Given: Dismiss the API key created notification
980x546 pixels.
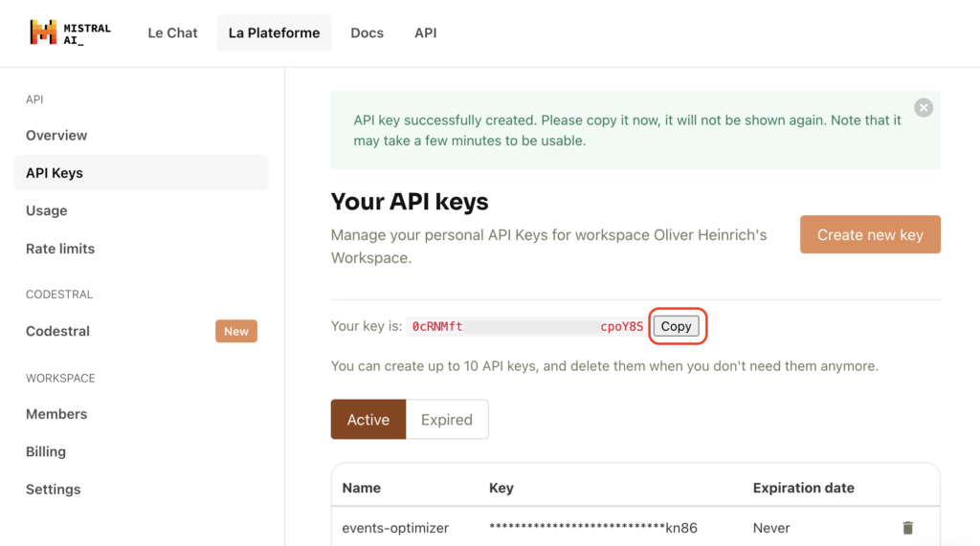Looking at the screenshot, I should pyautogui.click(x=924, y=107).
